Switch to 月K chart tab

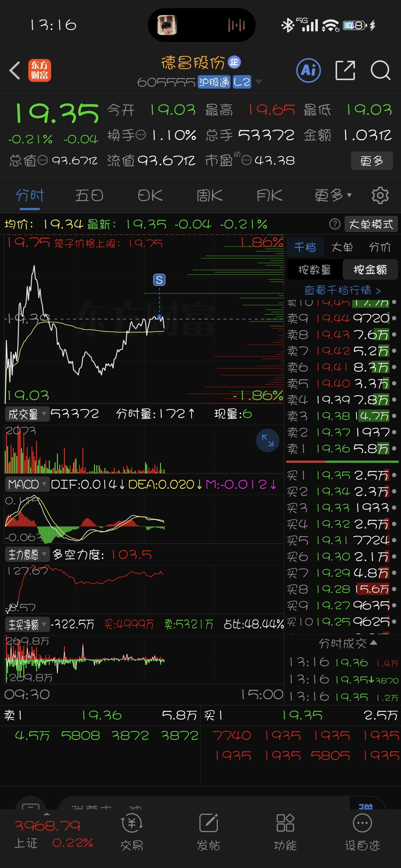(269, 195)
